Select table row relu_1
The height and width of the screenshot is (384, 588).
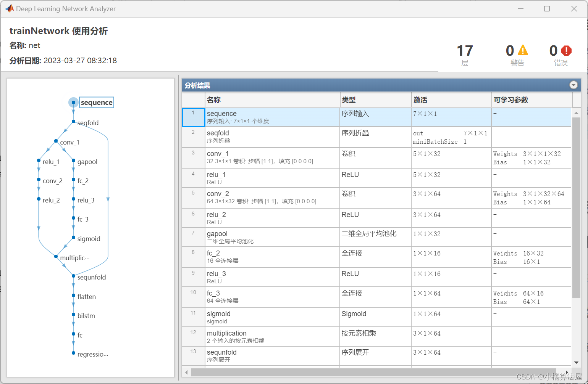coord(376,178)
